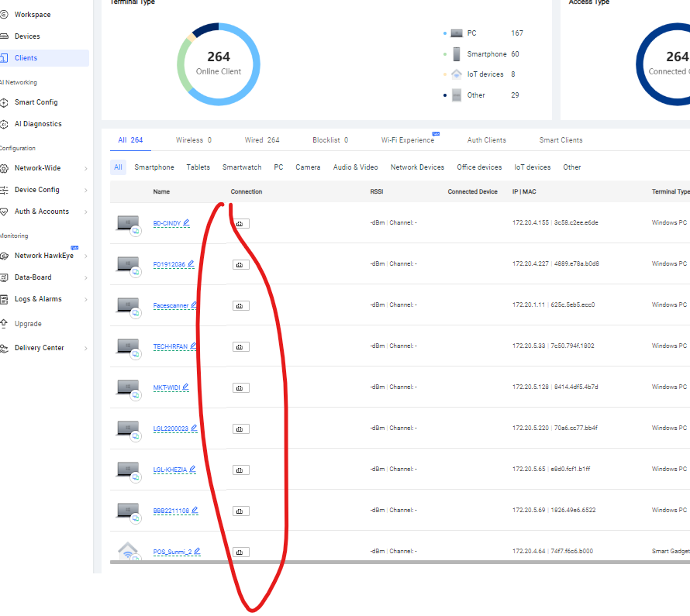Open the Workspace sidebar section

(x=32, y=15)
